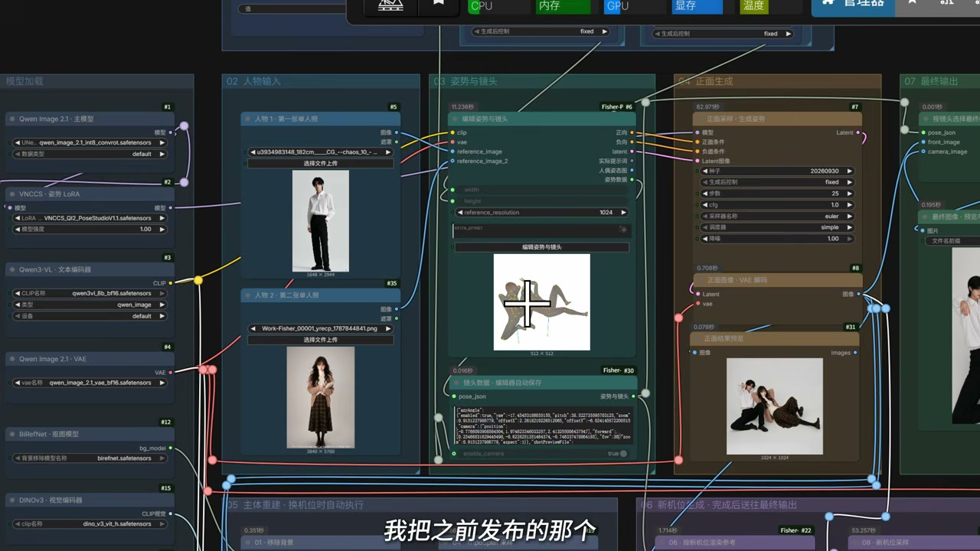Screen dimensions: 980x551
Task: Open the vae名称 qwen_image_2.1_vae dropdown
Action: (90, 383)
